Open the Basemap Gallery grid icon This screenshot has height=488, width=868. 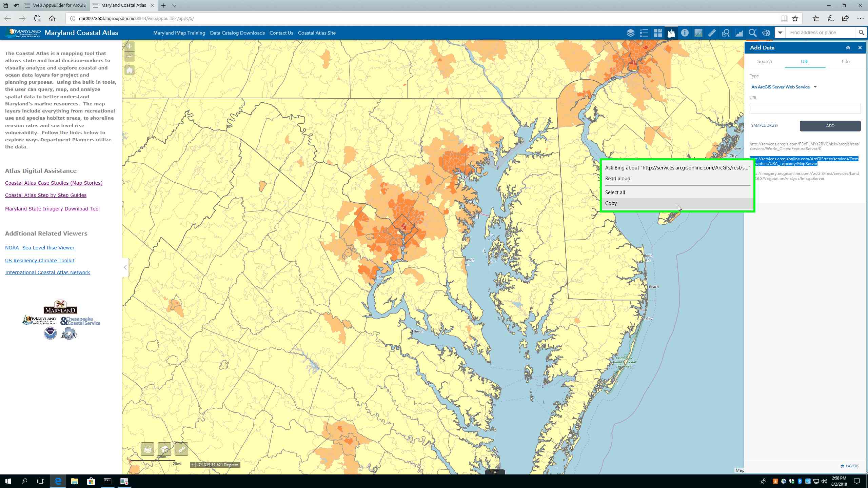[657, 33]
